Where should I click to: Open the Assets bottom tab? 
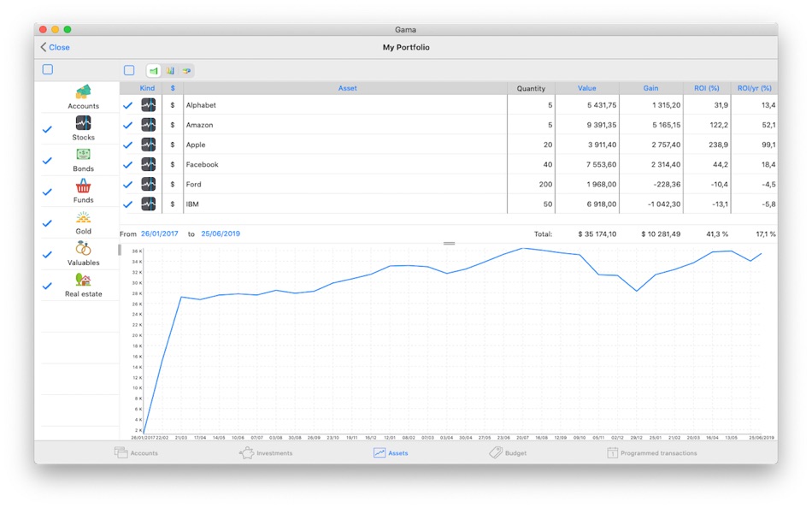pos(391,452)
